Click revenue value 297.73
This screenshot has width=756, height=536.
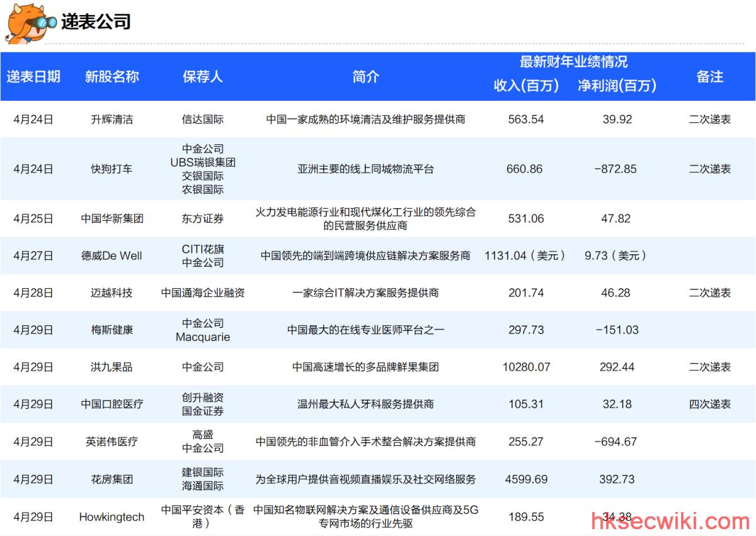[x=526, y=330]
